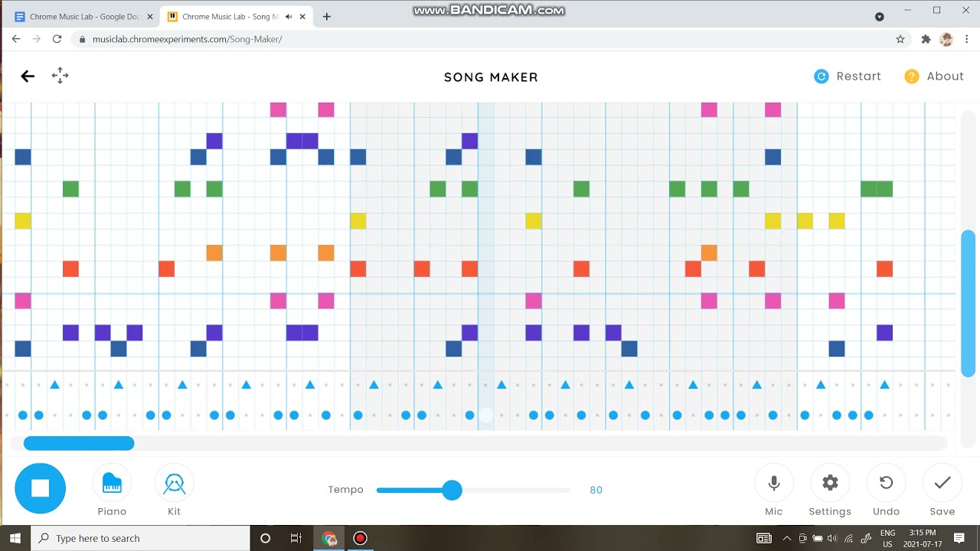Toggle the four-arrow fullscreen move icon
This screenshot has height=551, width=980.
[x=60, y=75]
